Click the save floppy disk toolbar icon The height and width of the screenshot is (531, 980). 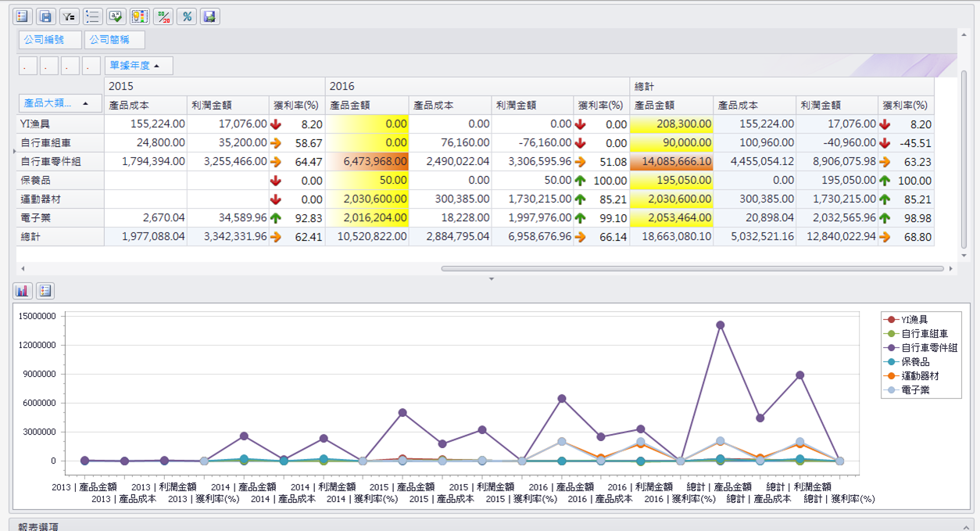(46, 16)
